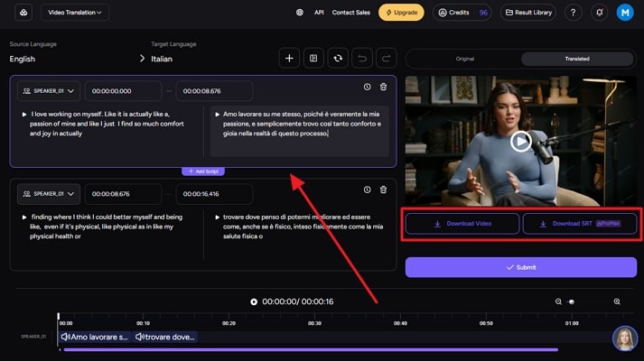Select the 'Amo lavorare s...' timeline clip

click(x=95, y=337)
